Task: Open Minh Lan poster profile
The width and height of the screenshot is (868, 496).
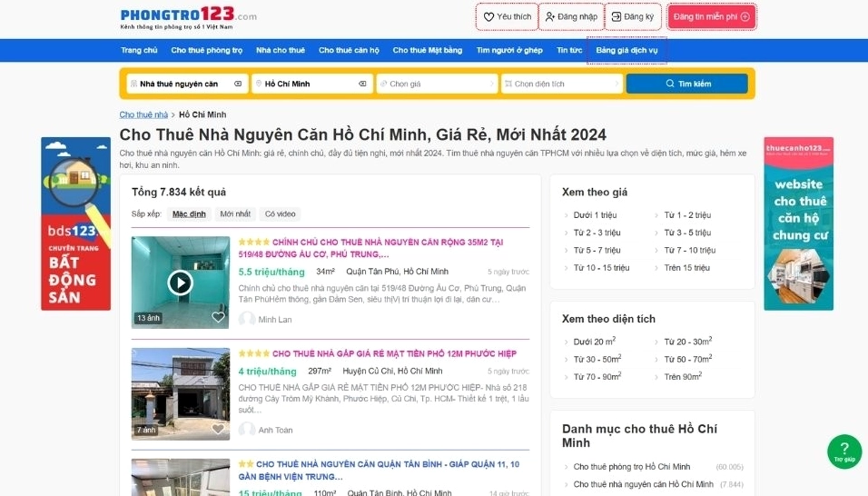Action: (274, 320)
